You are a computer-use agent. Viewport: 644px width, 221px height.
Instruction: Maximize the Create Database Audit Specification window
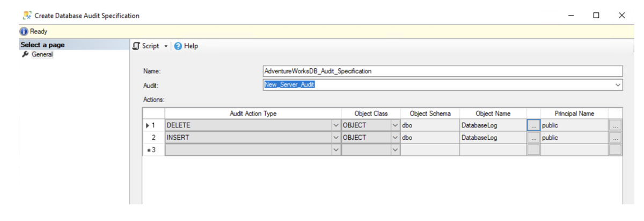tap(596, 16)
